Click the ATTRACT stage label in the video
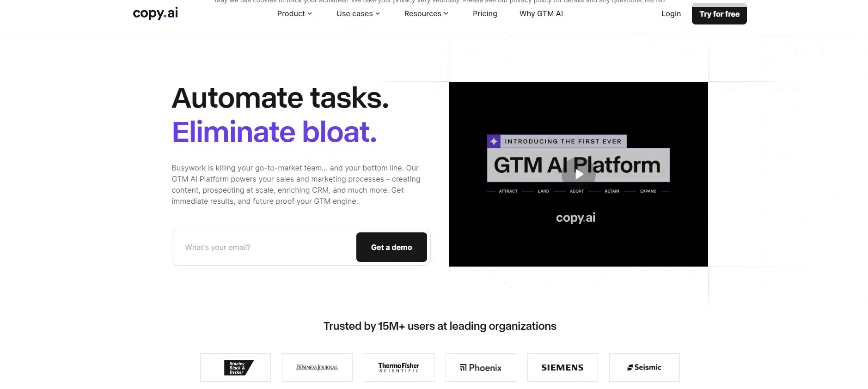This screenshot has width=868, height=389. click(x=508, y=191)
